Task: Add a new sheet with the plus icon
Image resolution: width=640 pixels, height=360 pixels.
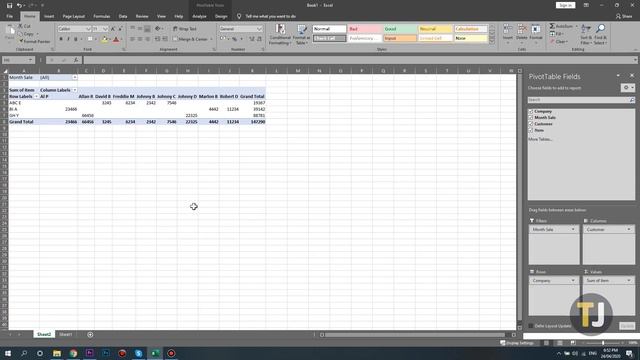Action: 90,335
